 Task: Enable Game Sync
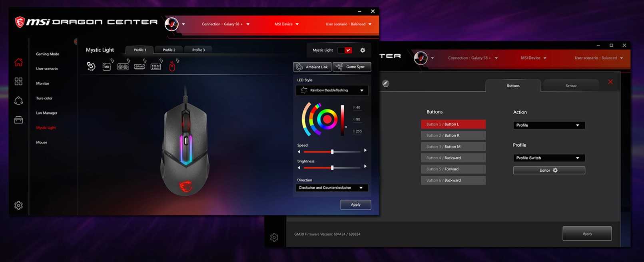(x=352, y=67)
